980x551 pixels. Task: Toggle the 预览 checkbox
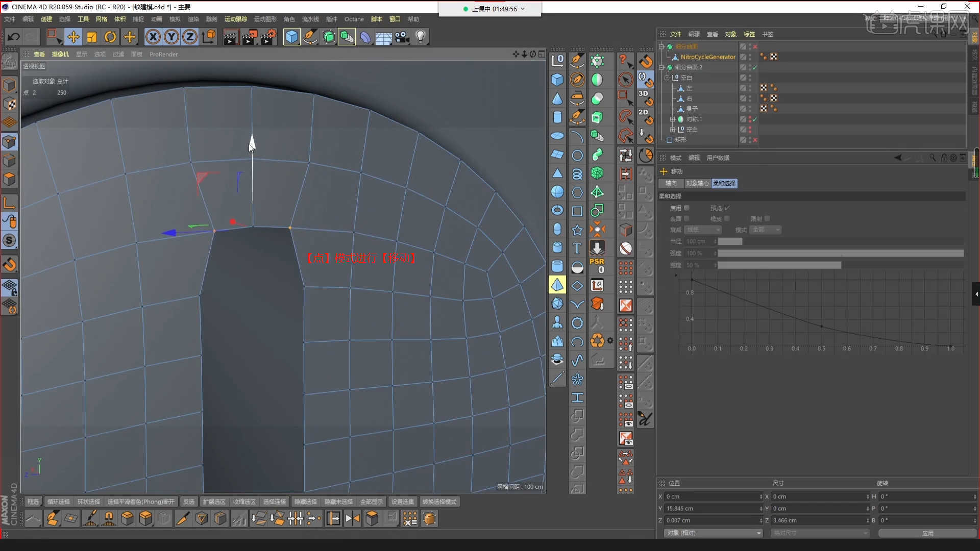[727, 208]
